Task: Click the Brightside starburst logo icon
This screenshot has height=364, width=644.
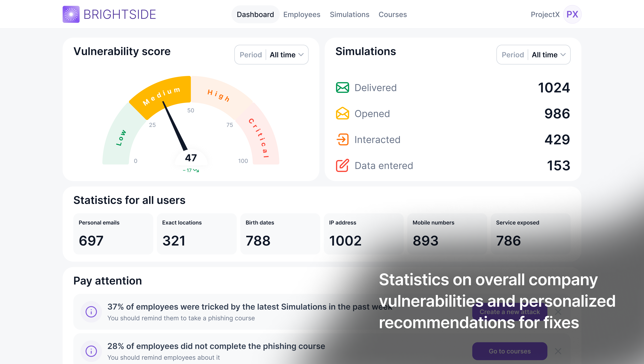Action: point(71,14)
